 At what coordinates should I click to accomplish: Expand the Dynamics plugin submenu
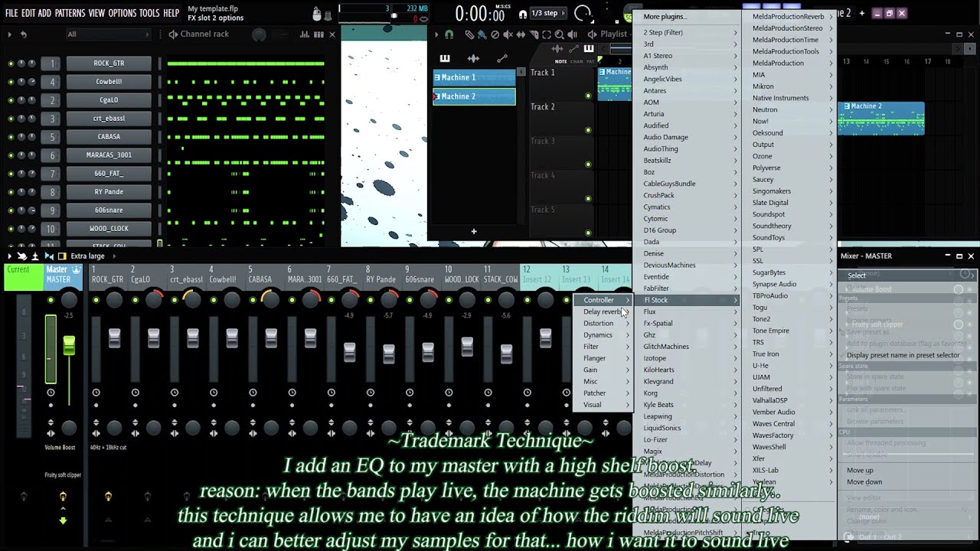point(603,335)
